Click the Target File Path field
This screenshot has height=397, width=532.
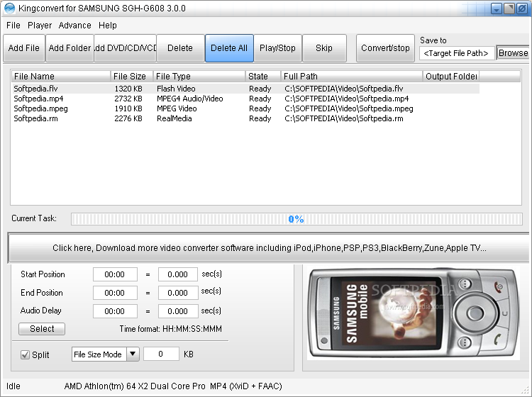point(457,53)
